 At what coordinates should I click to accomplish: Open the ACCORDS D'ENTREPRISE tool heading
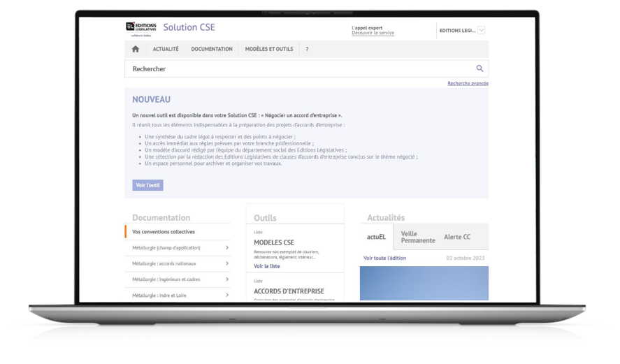[x=289, y=291]
